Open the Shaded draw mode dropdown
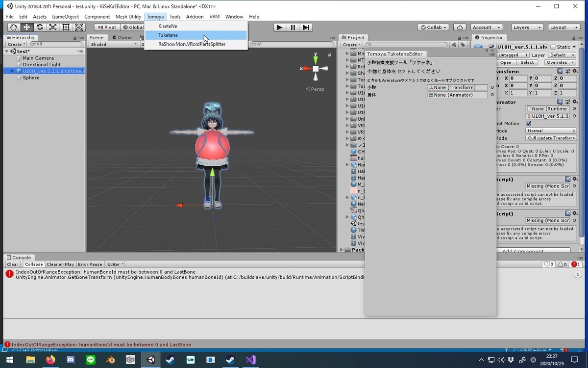Viewport: 588px width, 368px height. tap(113, 44)
